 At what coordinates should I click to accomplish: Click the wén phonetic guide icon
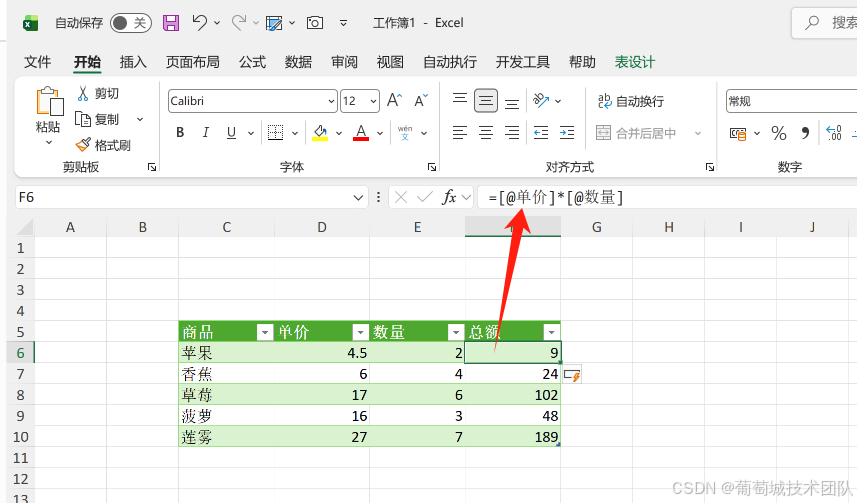tap(405, 132)
